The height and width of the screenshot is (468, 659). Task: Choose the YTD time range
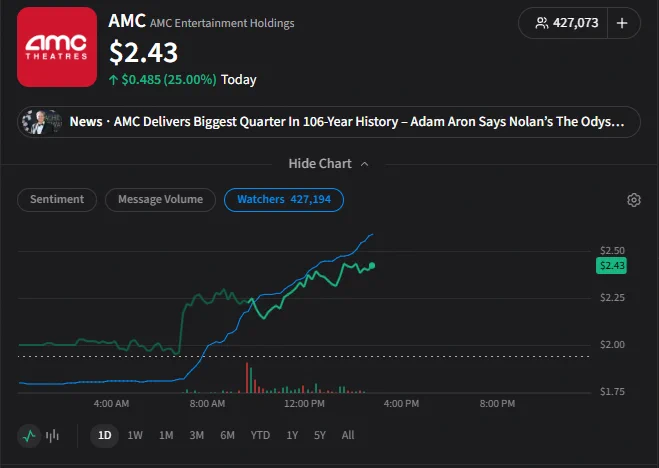(x=260, y=436)
